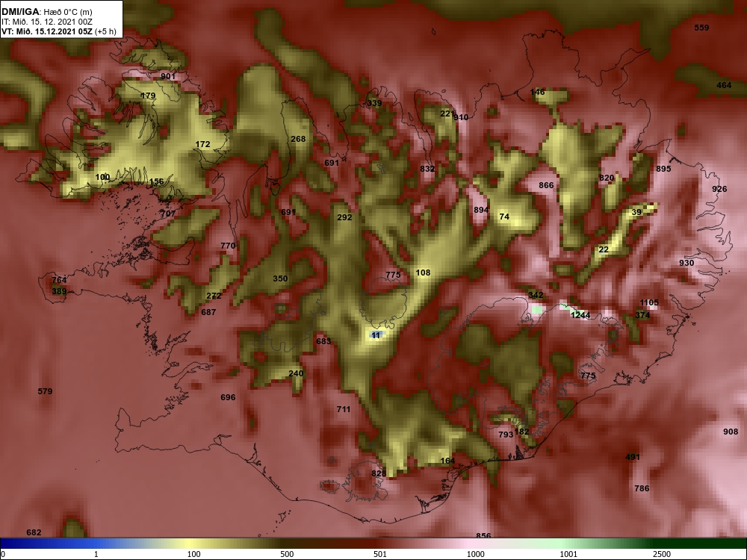Image resolution: width=747 pixels, height=560 pixels.
Task: Click the map value 682
Action: (34, 533)
